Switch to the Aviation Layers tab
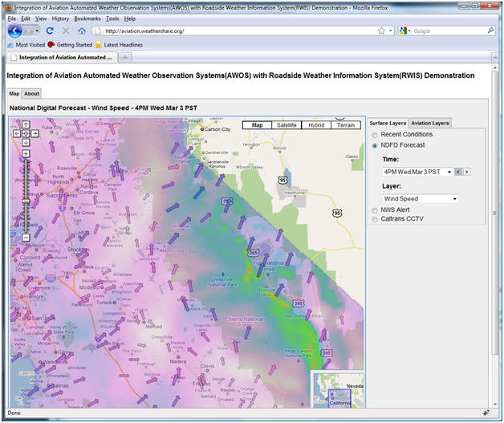This screenshot has width=504, height=423. tap(429, 123)
